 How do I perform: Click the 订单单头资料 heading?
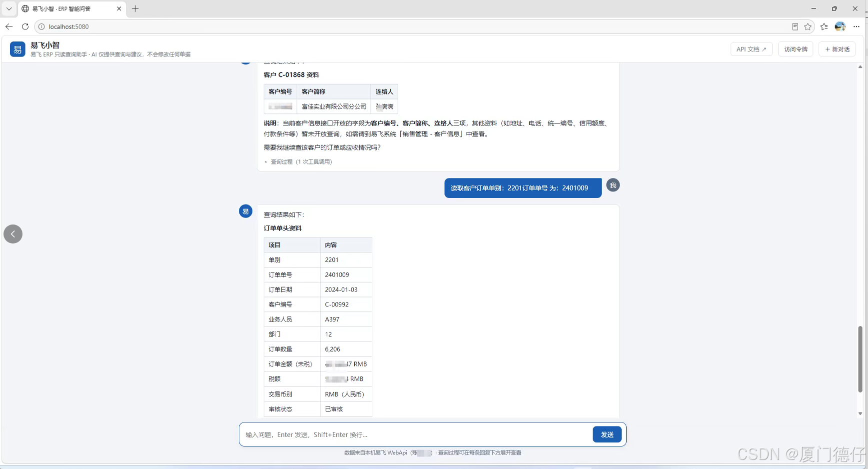(x=283, y=228)
